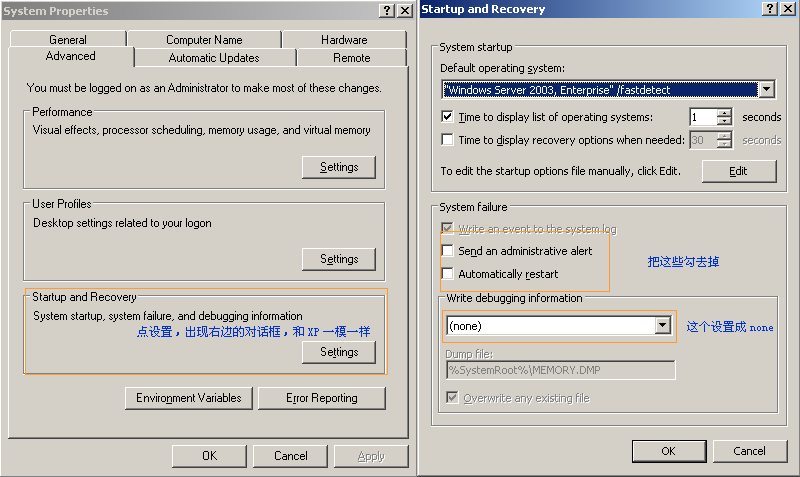Click the Startup and Recovery help icon
The height and width of the screenshot is (477, 800).
(769, 9)
